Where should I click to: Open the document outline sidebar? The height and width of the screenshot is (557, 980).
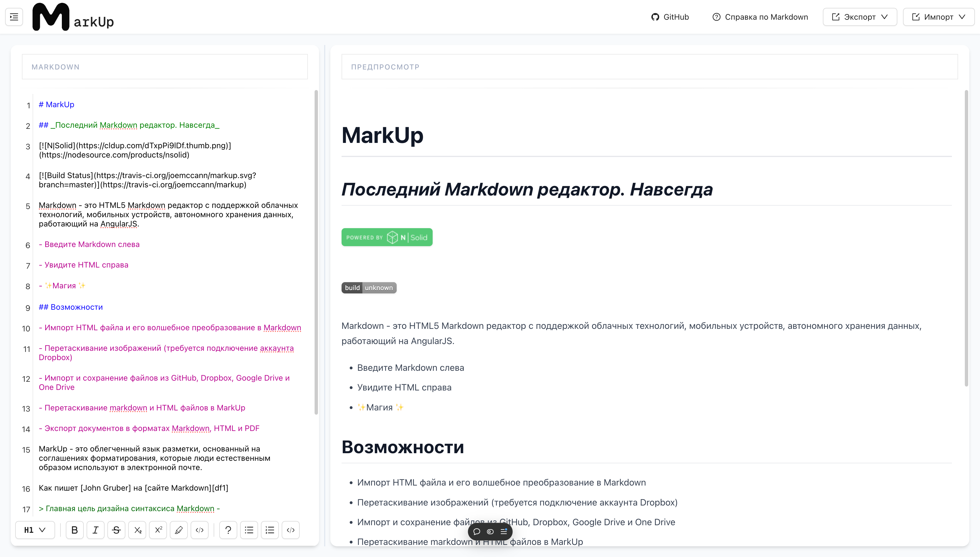coord(14,16)
